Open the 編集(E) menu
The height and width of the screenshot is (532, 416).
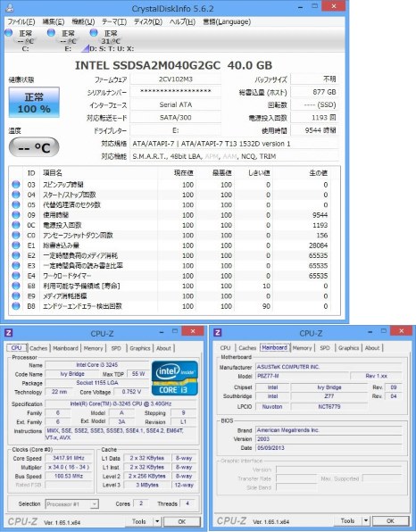[x=54, y=22]
